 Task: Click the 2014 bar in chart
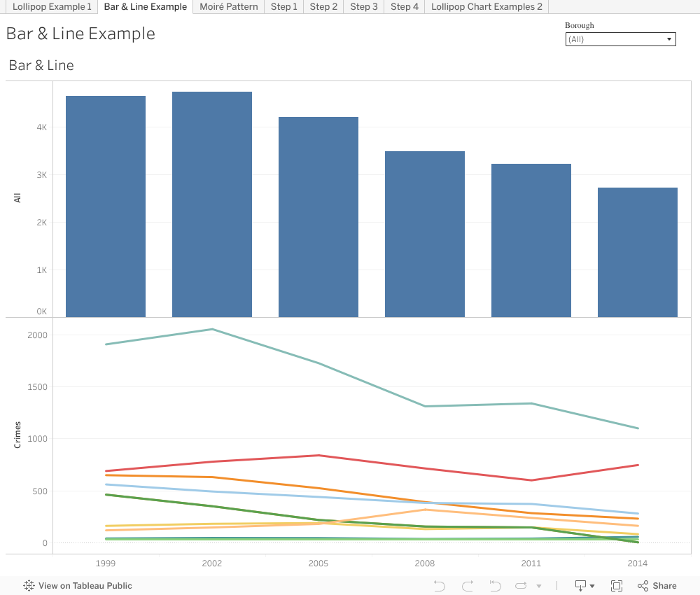[x=638, y=252]
